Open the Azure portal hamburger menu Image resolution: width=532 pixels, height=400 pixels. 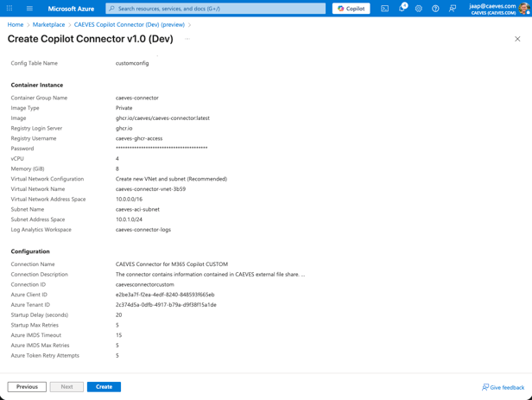click(x=29, y=9)
